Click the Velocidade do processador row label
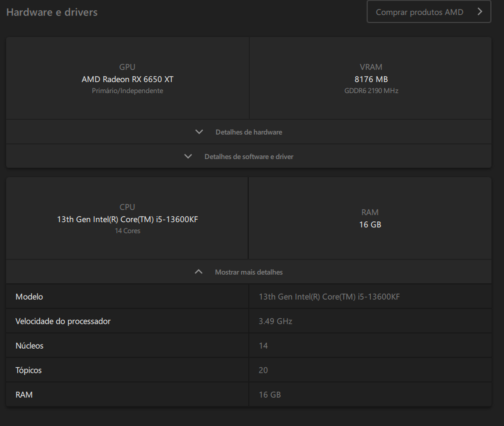Image resolution: width=504 pixels, height=426 pixels. pyautogui.click(x=63, y=321)
